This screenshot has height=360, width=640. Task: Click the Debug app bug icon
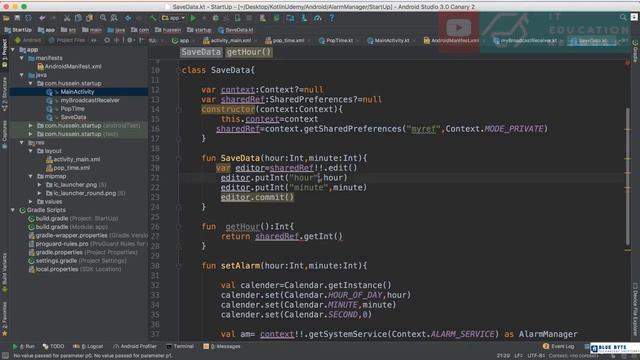click(x=216, y=18)
